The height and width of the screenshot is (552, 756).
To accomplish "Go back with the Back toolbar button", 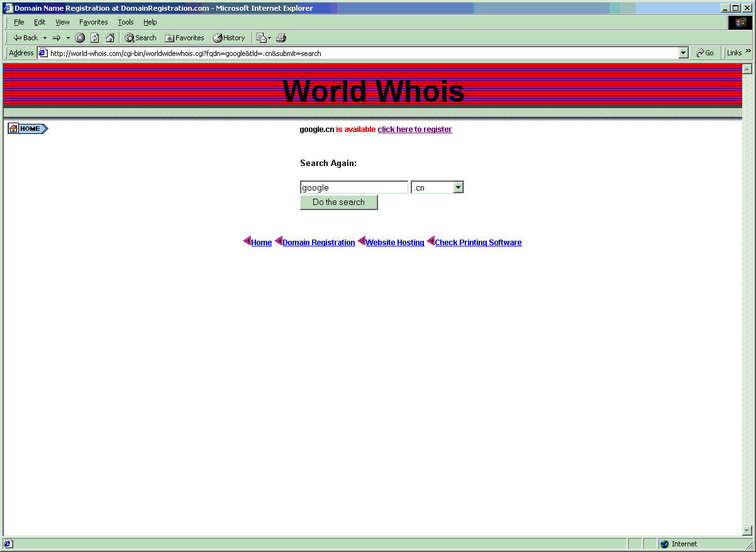I will [25, 38].
